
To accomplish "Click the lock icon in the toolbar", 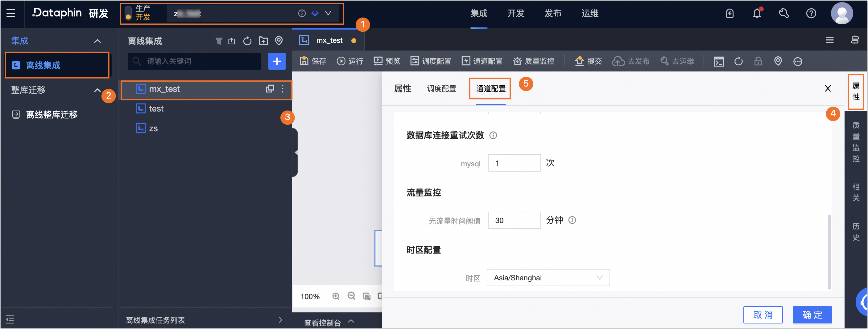I will (758, 61).
